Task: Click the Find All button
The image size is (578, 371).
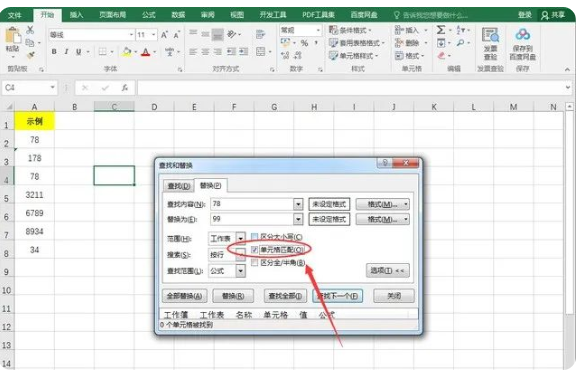Action: click(285, 296)
